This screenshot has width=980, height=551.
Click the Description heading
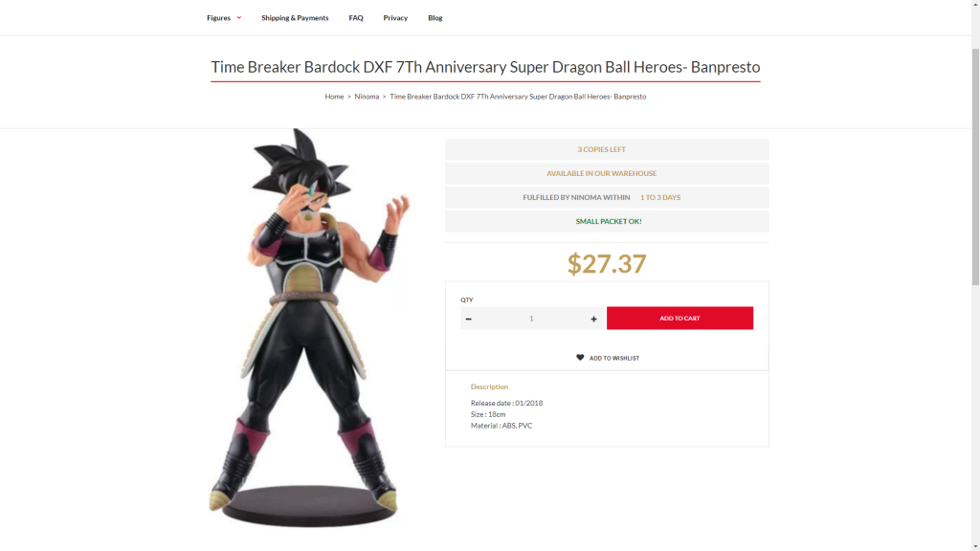coord(489,386)
